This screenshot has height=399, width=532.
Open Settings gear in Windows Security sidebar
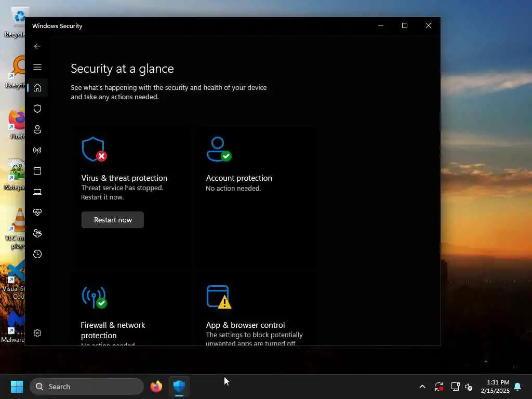(37, 333)
